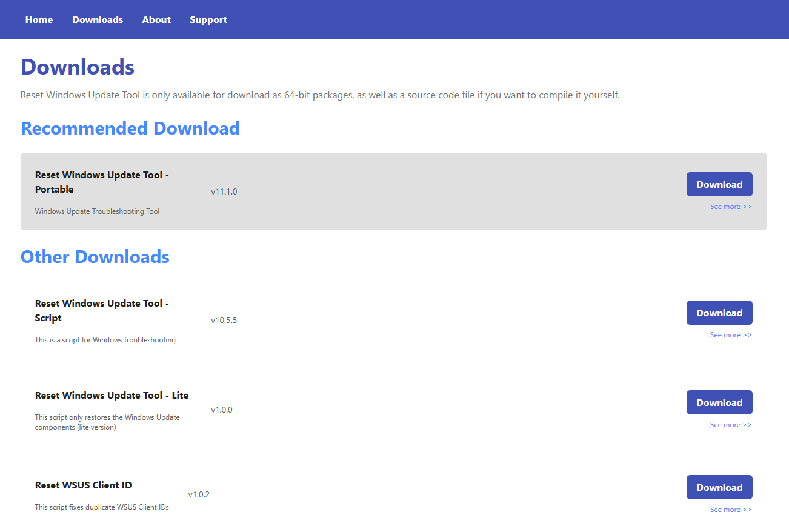
Task: Click version v11.1.0 text
Action: pyautogui.click(x=224, y=191)
